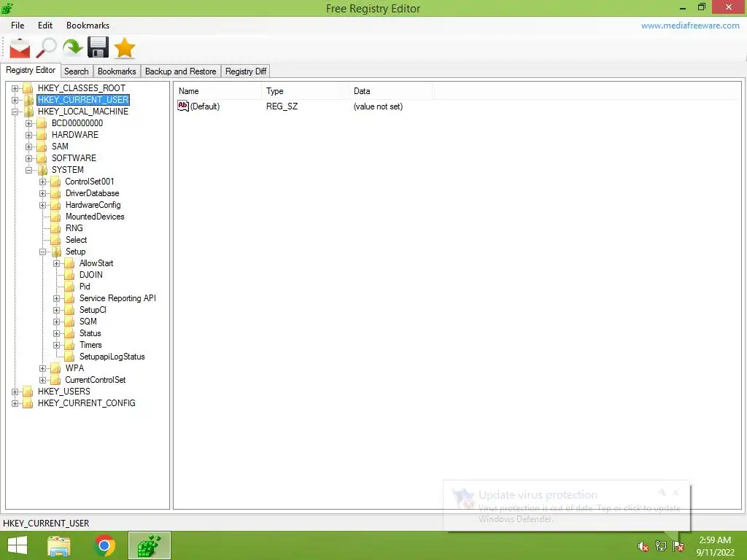Image resolution: width=747 pixels, height=560 pixels.
Task: Switch to the Registry Diff tab
Action: (246, 71)
